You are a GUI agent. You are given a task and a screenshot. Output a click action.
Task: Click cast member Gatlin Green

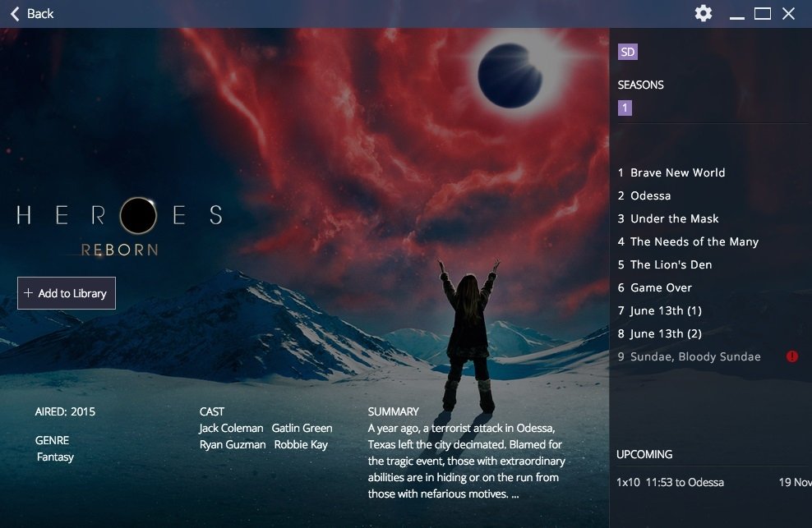point(302,428)
